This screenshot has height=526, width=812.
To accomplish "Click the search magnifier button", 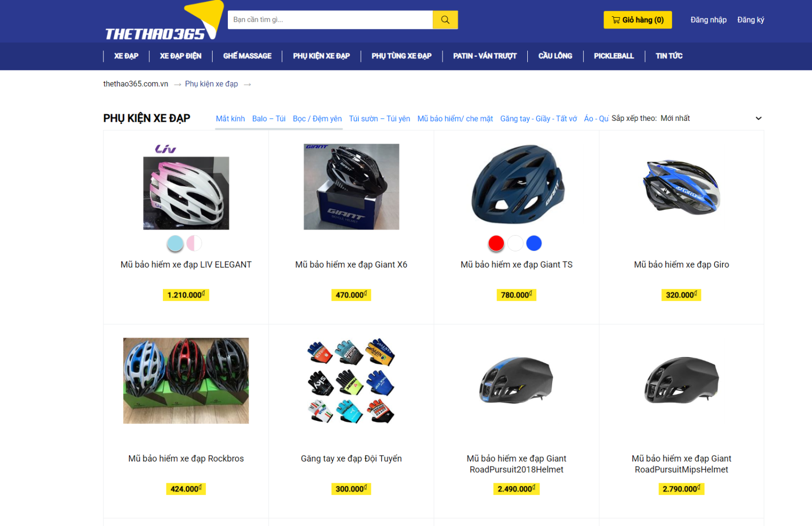I will (x=445, y=20).
